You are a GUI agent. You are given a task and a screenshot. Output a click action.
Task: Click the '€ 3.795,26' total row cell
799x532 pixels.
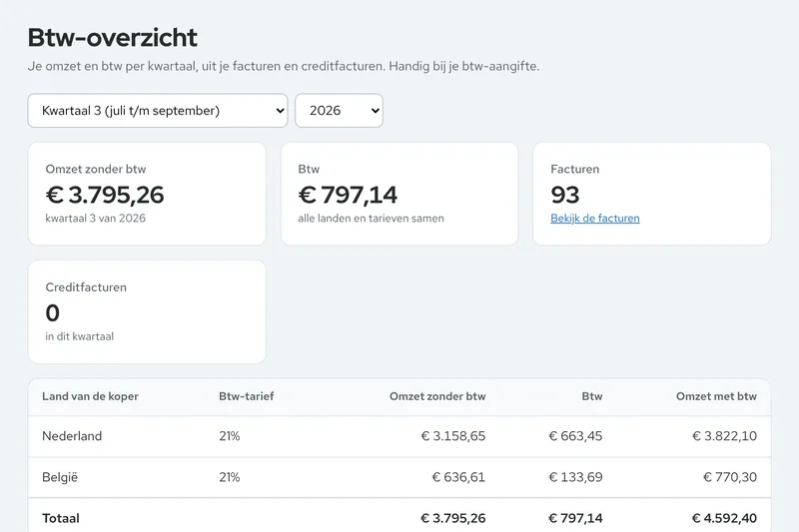coord(453,519)
